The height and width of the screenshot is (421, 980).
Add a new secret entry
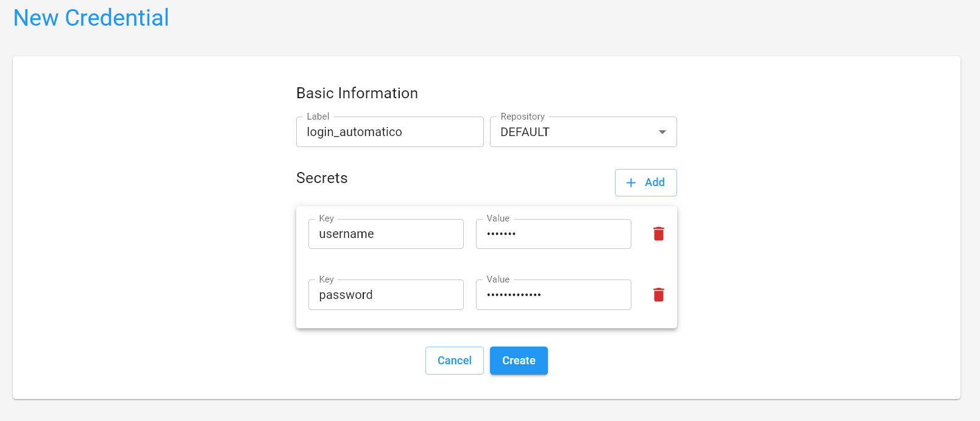coord(645,182)
